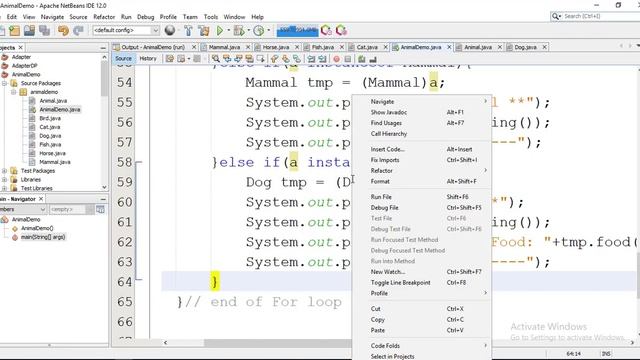Choose Find Usages in context menu

[422, 123]
